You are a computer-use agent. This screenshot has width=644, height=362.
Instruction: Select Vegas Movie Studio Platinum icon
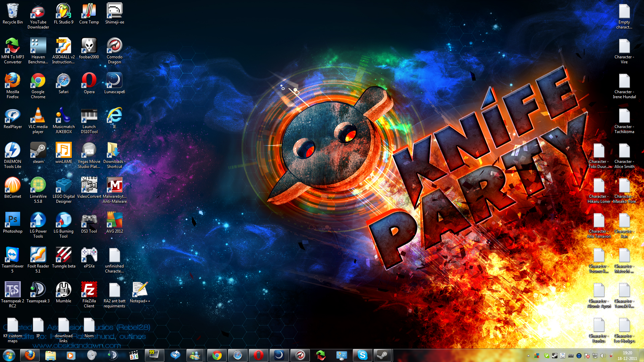tap(89, 156)
